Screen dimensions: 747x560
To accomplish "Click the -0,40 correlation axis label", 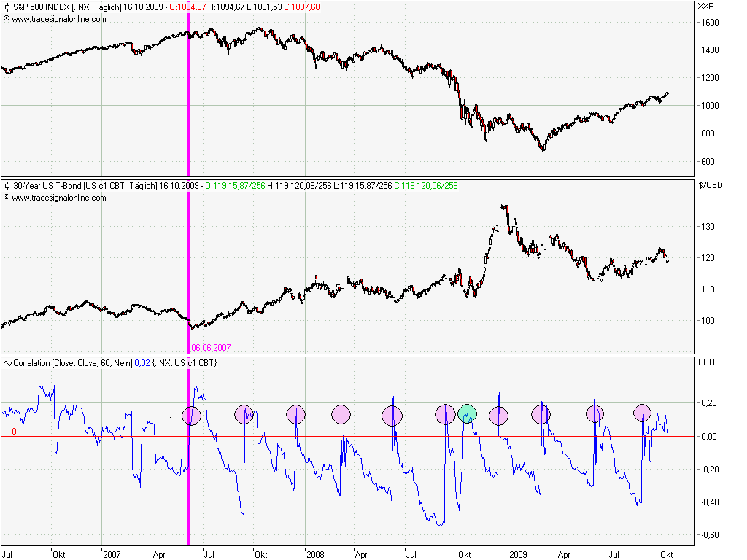I will coord(708,502).
